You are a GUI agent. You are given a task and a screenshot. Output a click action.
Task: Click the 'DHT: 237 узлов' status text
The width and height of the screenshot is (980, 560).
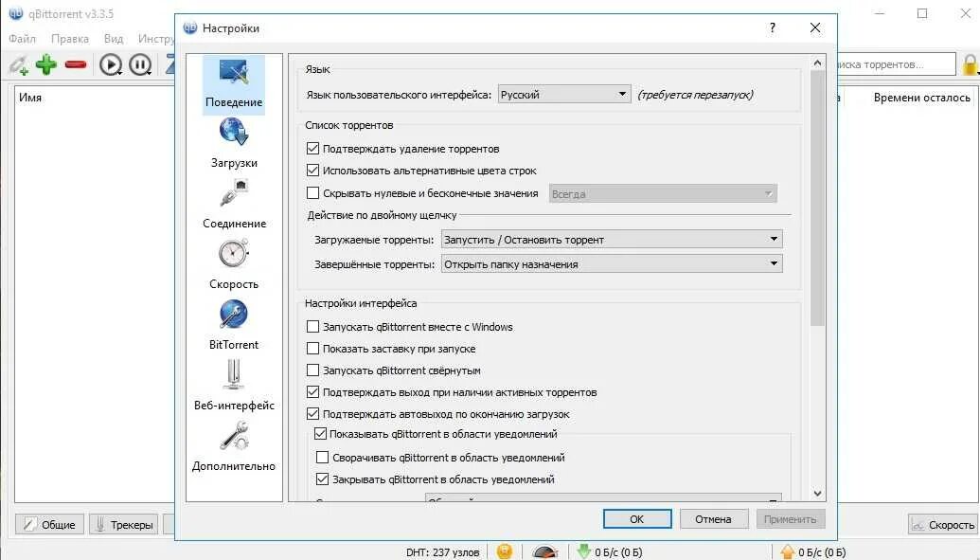pyautogui.click(x=442, y=552)
